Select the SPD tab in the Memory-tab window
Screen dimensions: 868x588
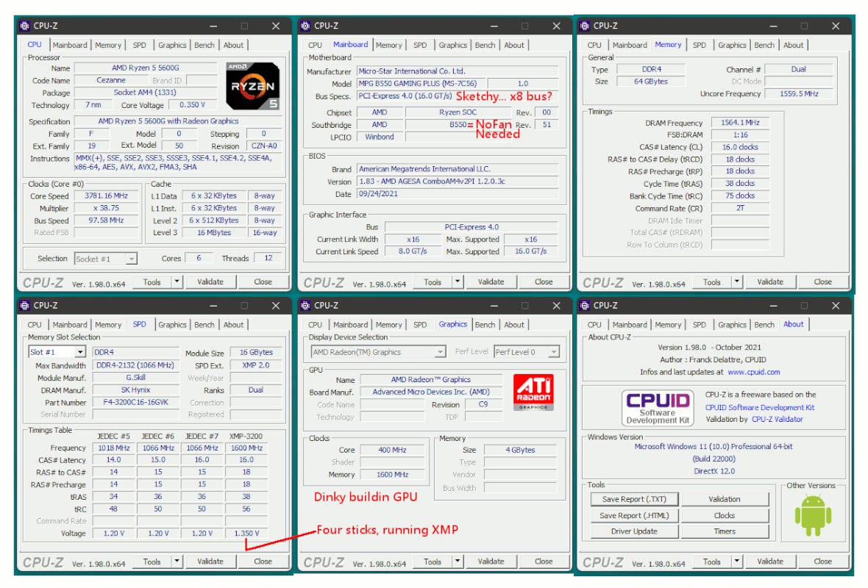point(699,46)
